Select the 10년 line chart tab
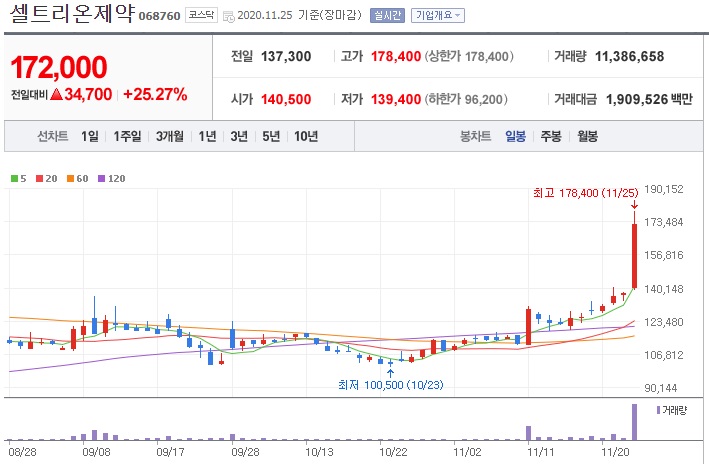 point(306,136)
